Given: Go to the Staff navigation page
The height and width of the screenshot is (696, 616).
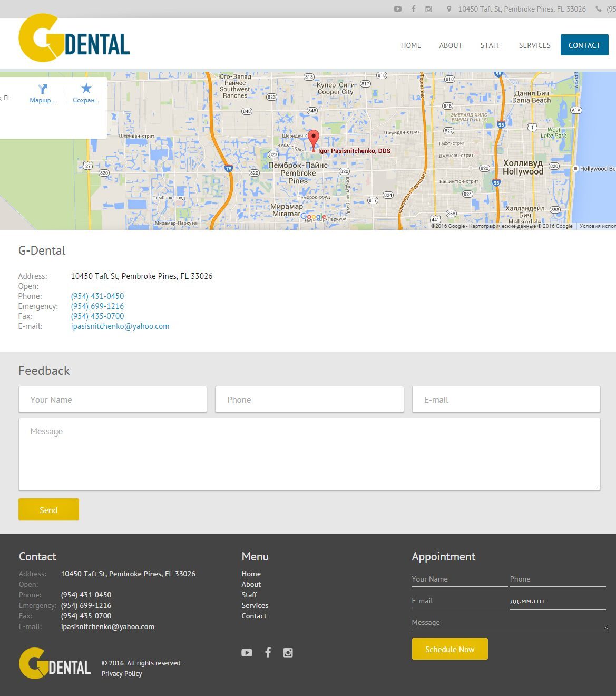Looking at the screenshot, I should click(490, 45).
